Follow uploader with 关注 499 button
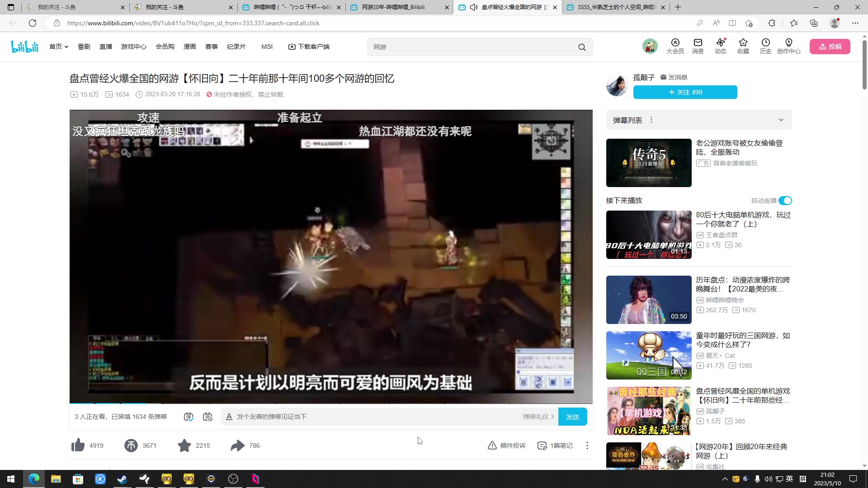This screenshot has width=868, height=488. tap(685, 92)
